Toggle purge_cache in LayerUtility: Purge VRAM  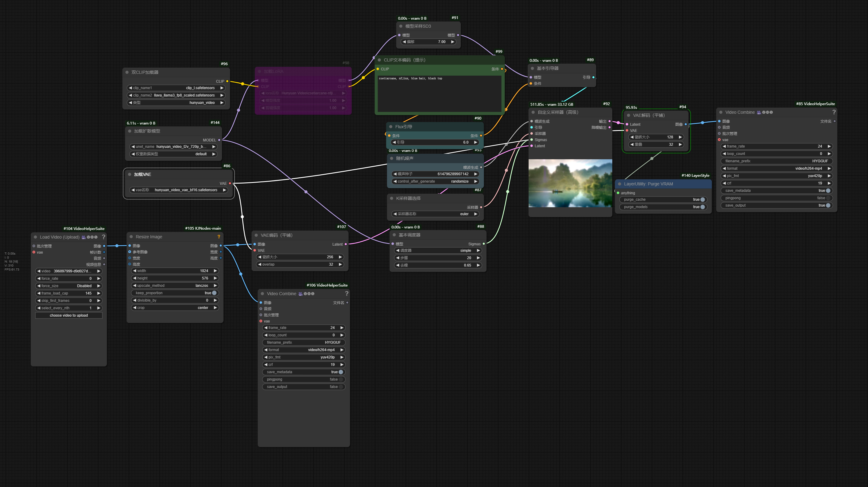pos(703,199)
